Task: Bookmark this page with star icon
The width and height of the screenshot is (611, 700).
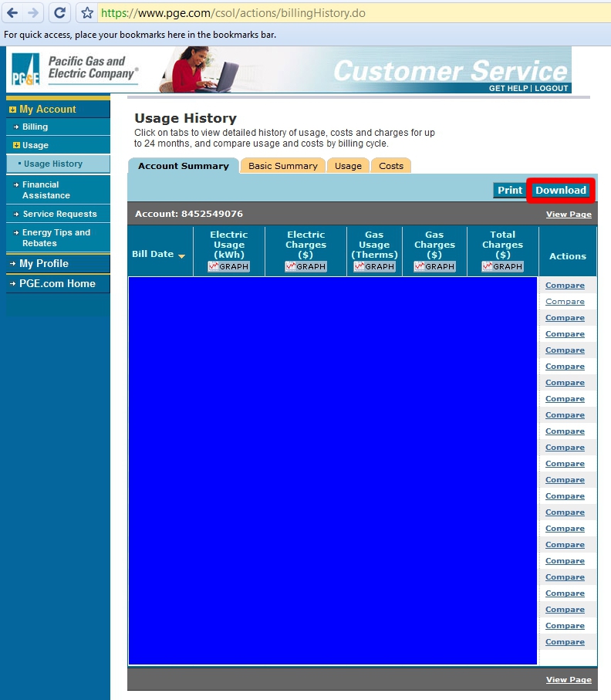Action: [x=87, y=13]
